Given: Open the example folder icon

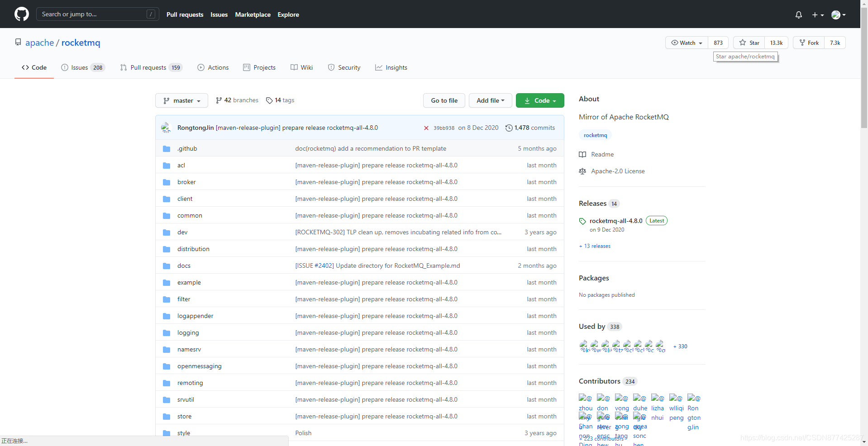Looking at the screenshot, I should (x=167, y=283).
